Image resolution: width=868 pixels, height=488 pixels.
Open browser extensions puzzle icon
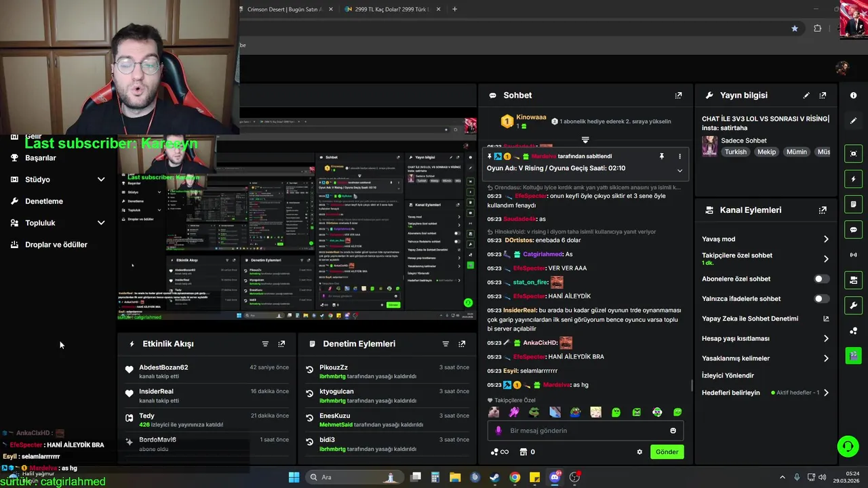click(817, 28)
